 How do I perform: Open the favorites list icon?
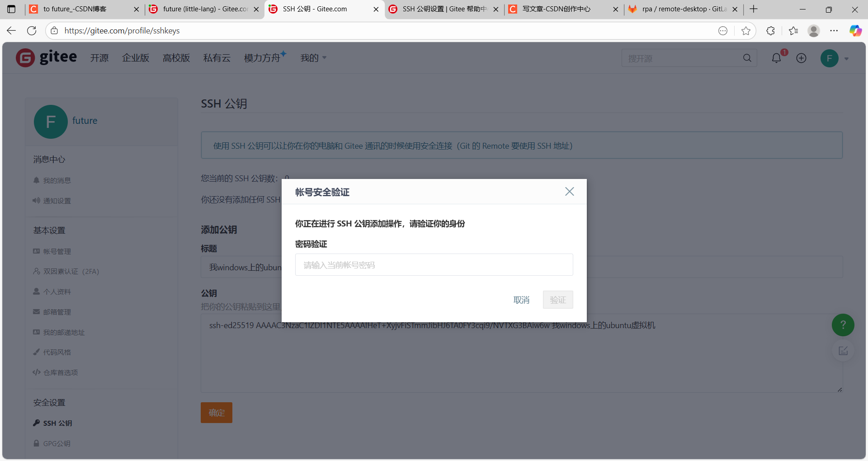click(793, 31)
